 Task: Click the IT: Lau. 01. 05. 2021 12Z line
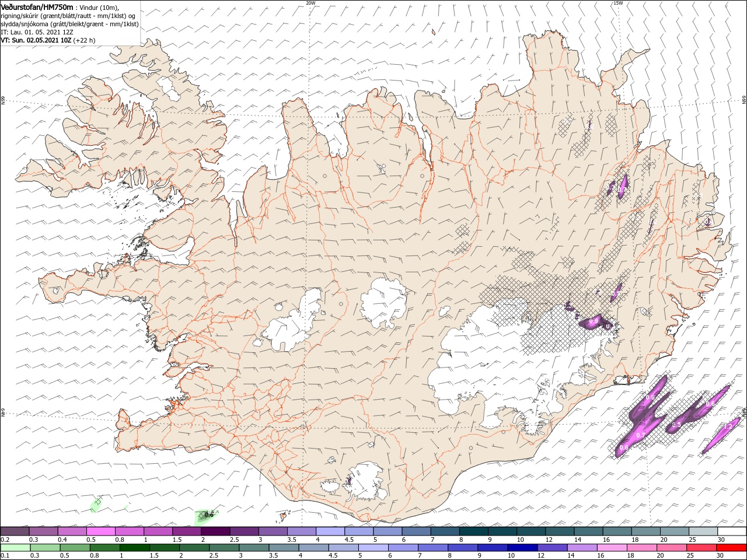37,32
